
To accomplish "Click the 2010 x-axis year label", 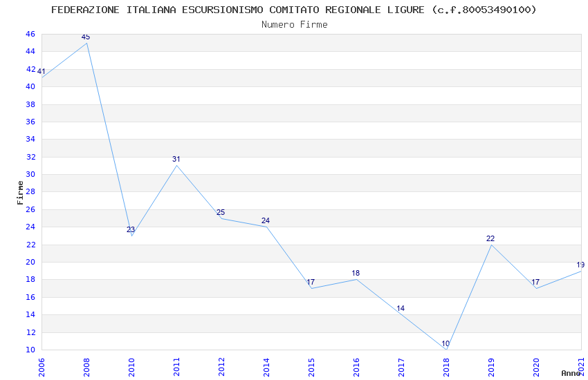I will tap(131, 368).
